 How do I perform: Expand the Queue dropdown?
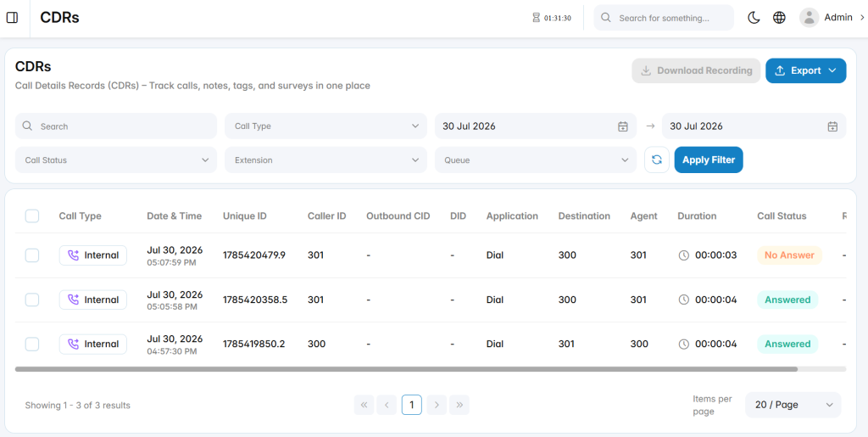(536, 160)
